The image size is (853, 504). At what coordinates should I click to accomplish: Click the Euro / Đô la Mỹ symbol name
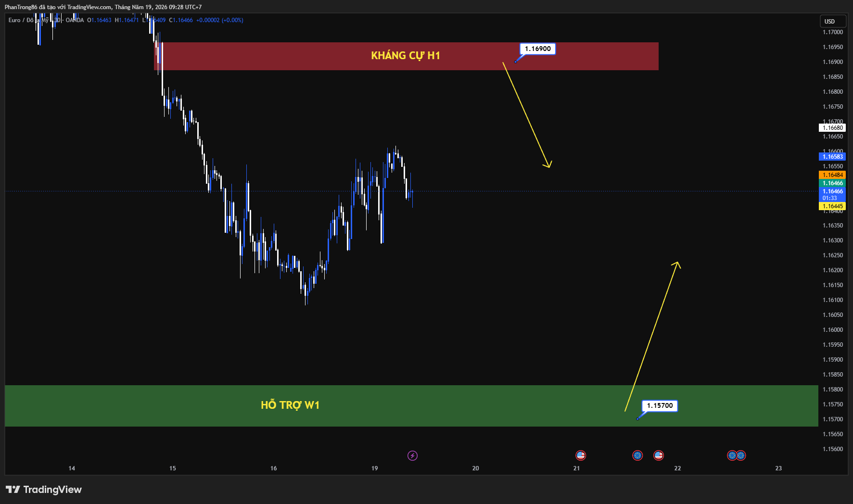(28, 20)
